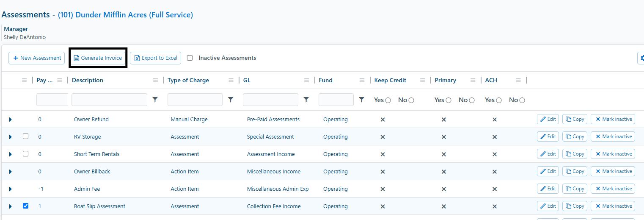The width and height of the screenshot is (644, 220).
Task: Enable the Inactive Assessments checkbox
Action: pyautogui.click(x=190, y=58)
